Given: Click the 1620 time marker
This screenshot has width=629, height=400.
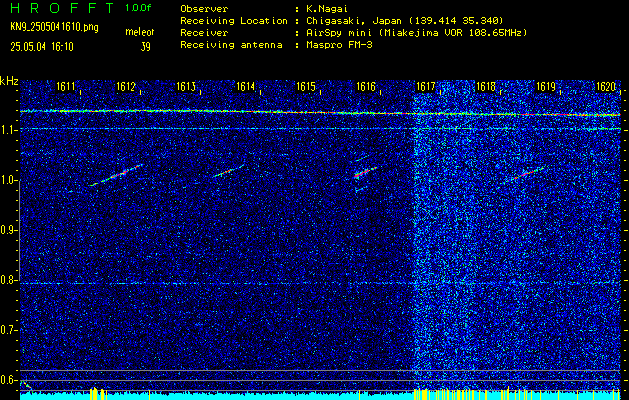Looking at the screenshot, I should pos(606,86).
